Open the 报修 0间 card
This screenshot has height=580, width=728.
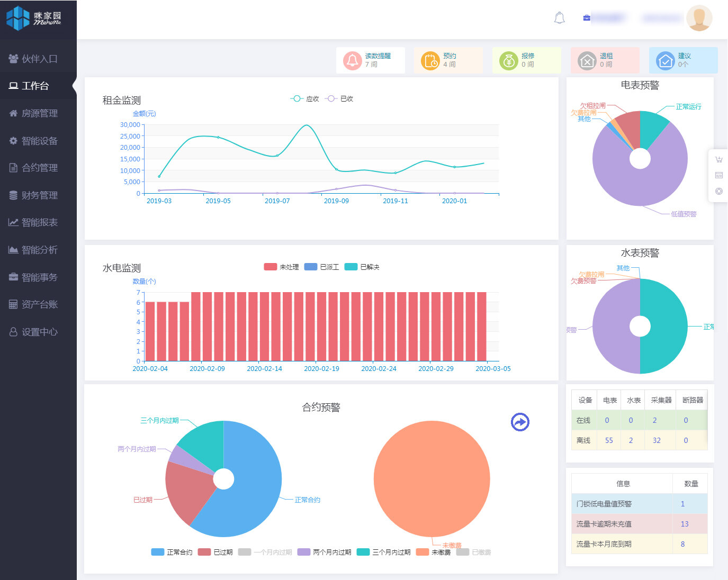pyautogui.click(x=527, y=60)
